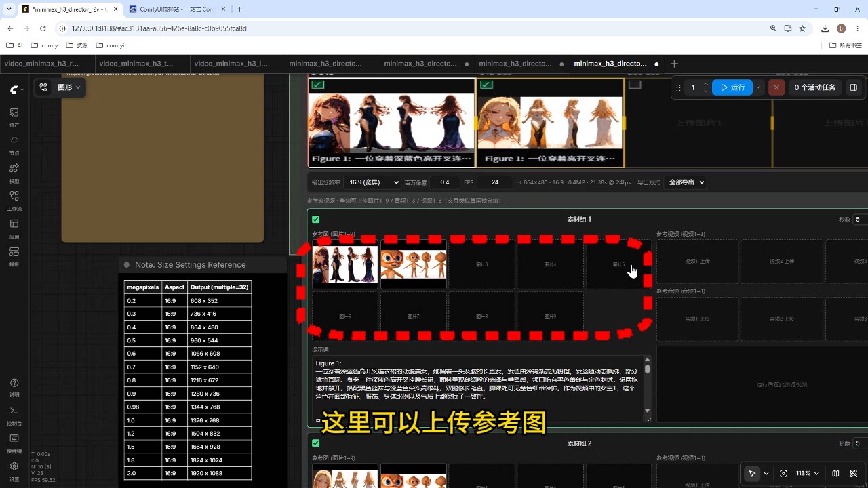
Task: Click the 图片3 empty image slot
Action: pos(481,264)
